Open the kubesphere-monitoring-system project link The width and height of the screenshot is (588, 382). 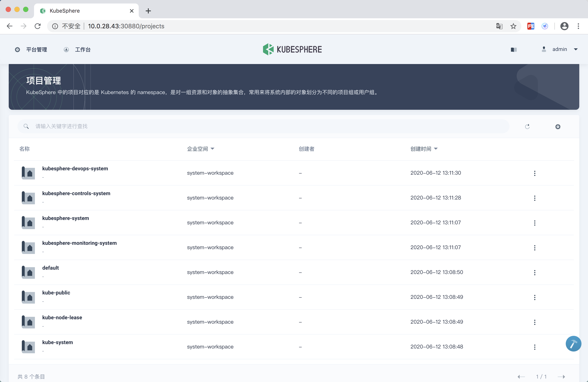[x=79, y=243]
